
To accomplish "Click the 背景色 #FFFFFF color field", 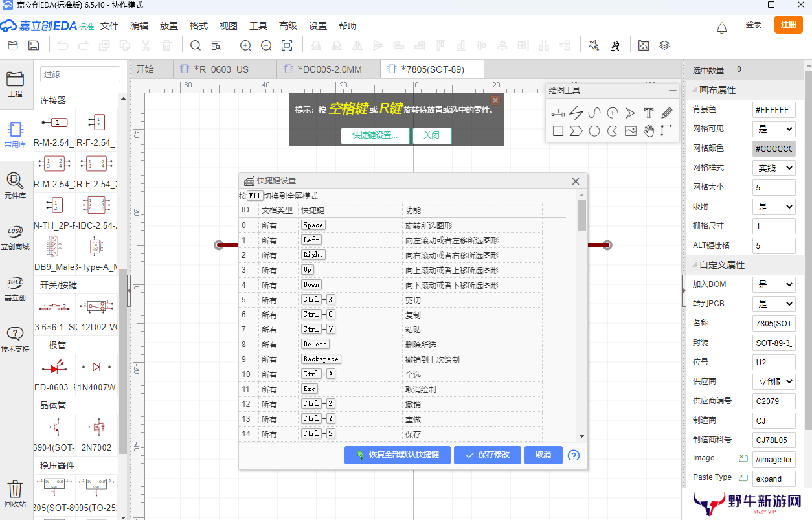I will (774, 109).
